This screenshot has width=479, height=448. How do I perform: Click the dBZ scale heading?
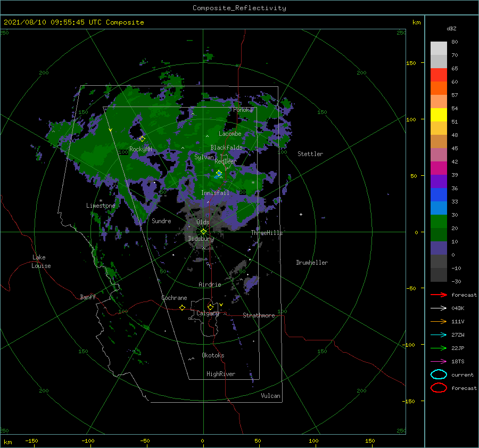451,28
